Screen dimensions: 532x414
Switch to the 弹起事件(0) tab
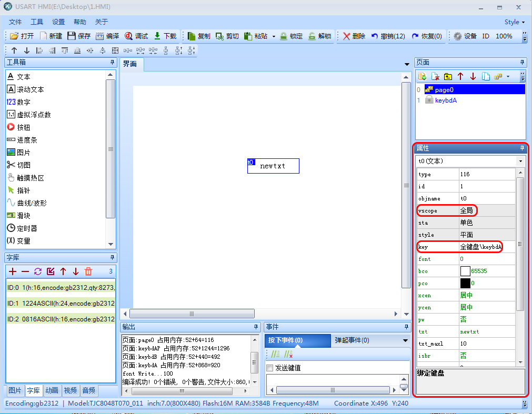click(352, 340)
